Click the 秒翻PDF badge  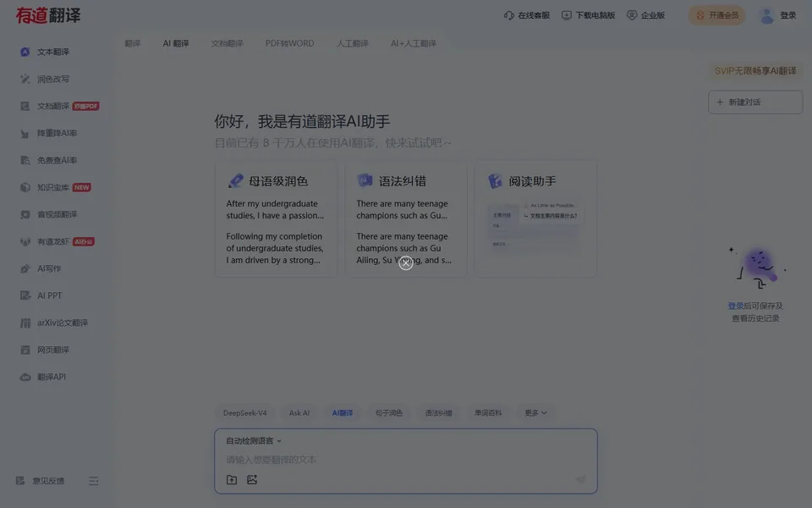pos(85,106)
